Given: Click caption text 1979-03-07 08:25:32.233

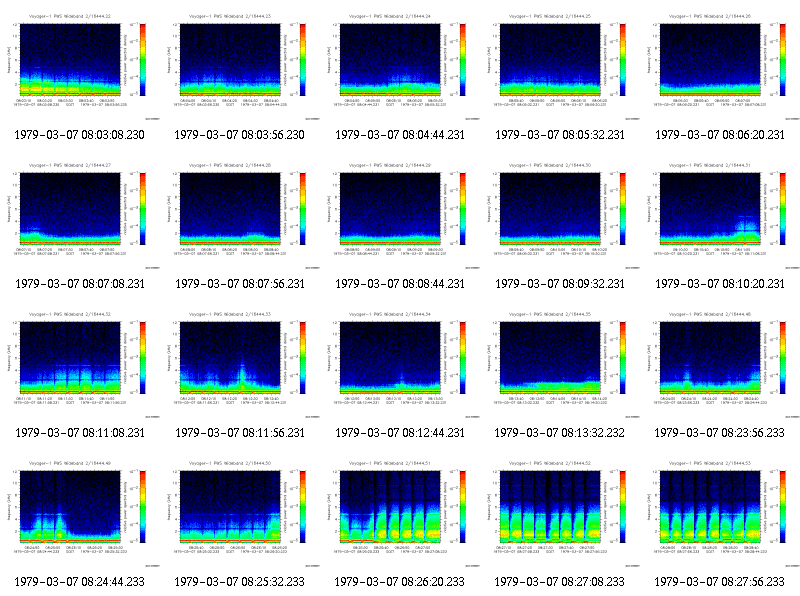Looking at the screenshot, I should (x=239, y=582).
